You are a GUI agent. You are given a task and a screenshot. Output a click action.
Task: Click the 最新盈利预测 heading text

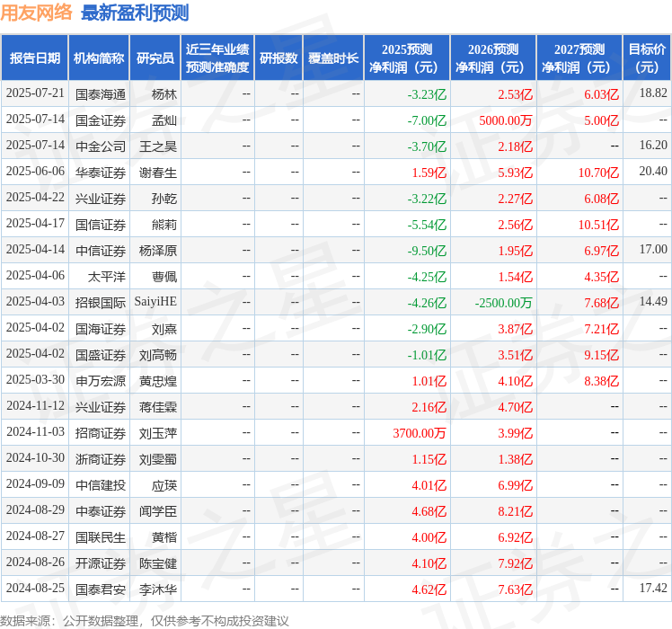click(135, 13)
